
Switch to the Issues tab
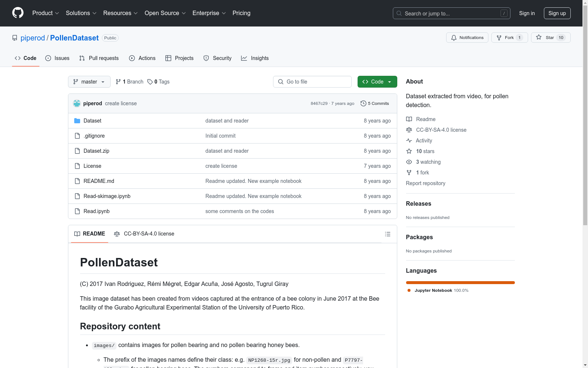pos(57,58)
